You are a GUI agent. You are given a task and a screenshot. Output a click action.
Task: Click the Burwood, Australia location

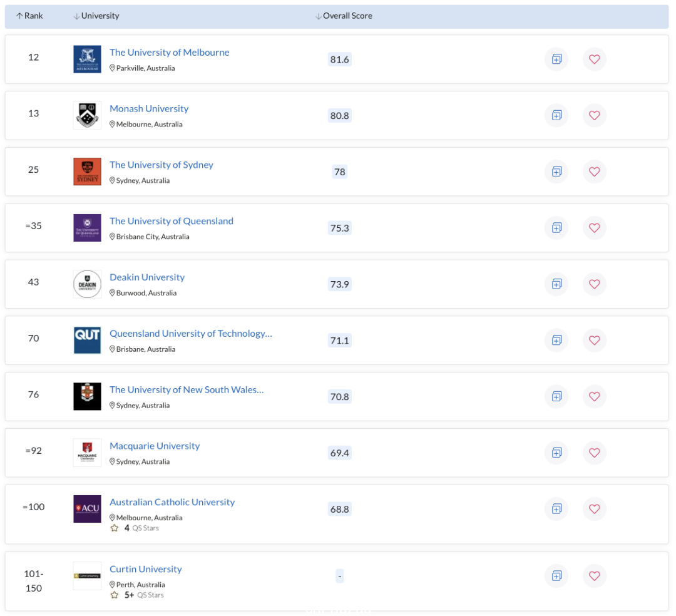point(143,293)
